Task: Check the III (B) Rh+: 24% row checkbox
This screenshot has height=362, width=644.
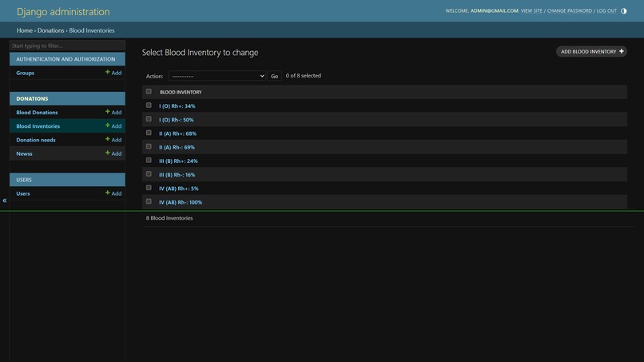Action: tap(149, 161)
